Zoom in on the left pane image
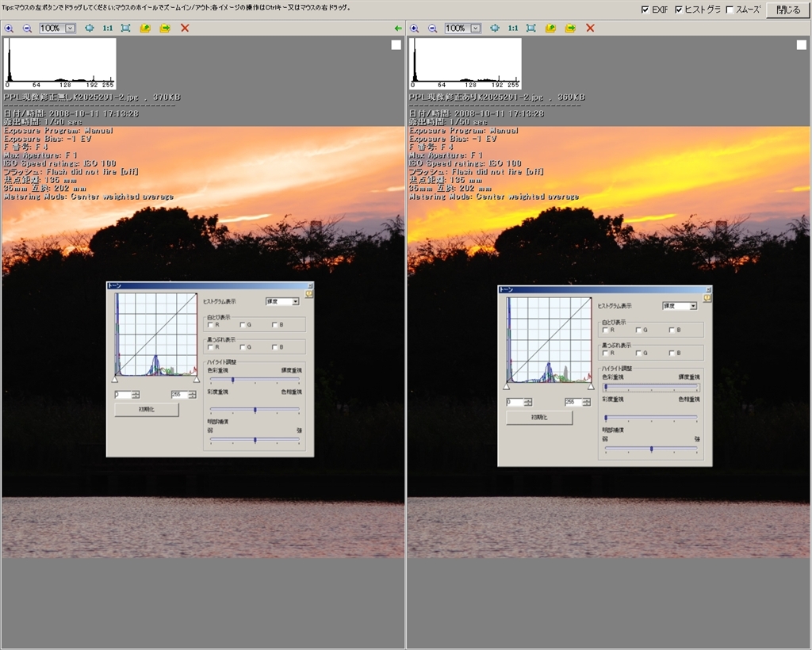Image resolution: width=812 pixels, height=650 pixels. (9, 29)
